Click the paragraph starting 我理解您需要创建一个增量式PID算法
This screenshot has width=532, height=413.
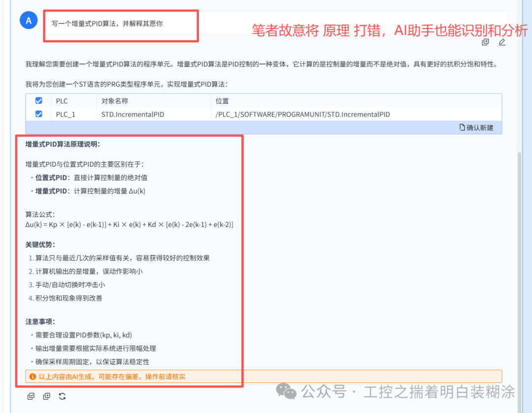pos(262,64)
